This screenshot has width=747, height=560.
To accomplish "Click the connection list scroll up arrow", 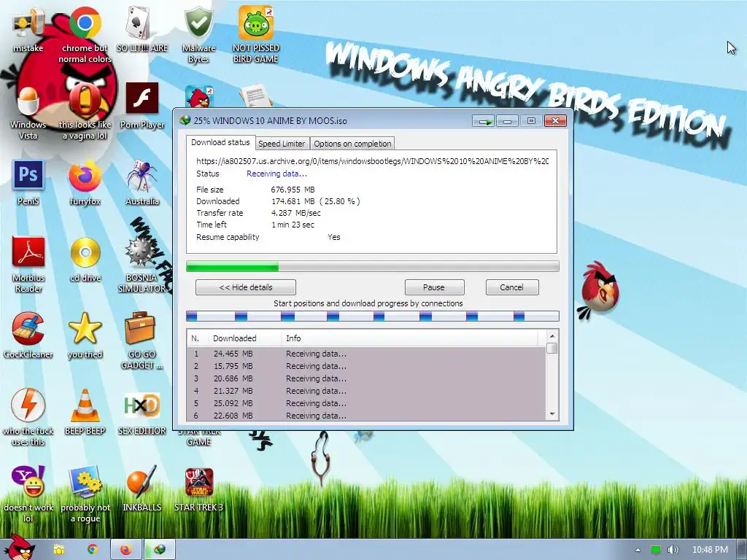I will point(552,336).
